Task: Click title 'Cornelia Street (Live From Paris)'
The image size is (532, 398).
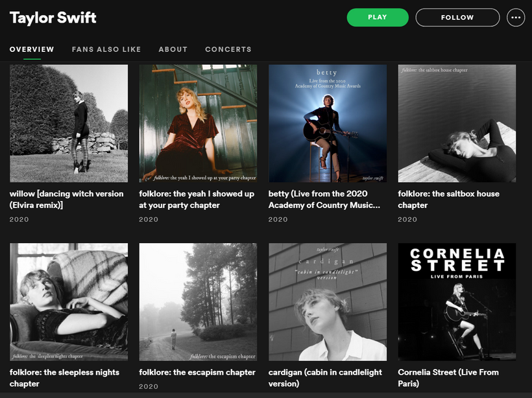Action: point(448,378)
